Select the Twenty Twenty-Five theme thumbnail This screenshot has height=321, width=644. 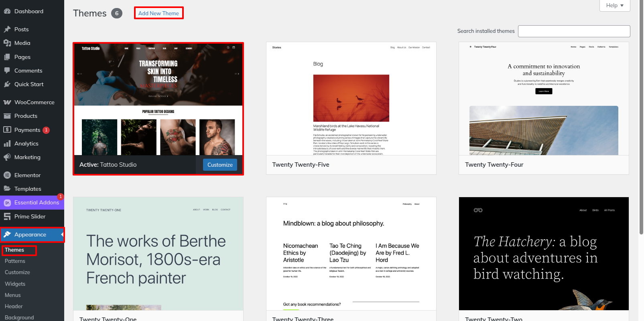(x=351, y=99)
